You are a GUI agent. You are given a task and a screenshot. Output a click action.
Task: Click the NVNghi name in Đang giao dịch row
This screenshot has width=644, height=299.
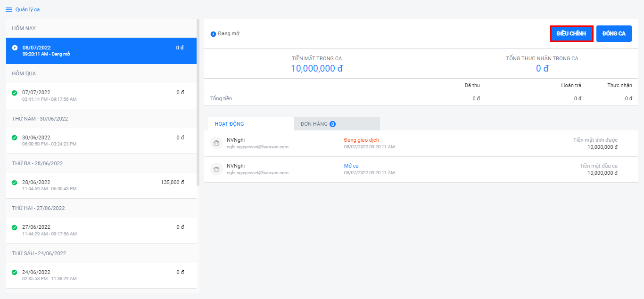[236, 140]
